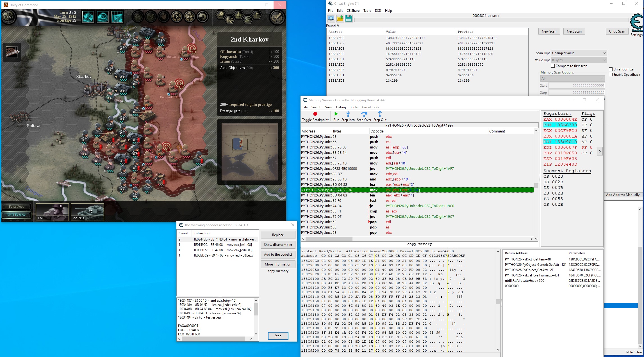Click the Next Scan button
Image resolution: width=644 pixels, height=357 pixels.
(x=574, y=31)
